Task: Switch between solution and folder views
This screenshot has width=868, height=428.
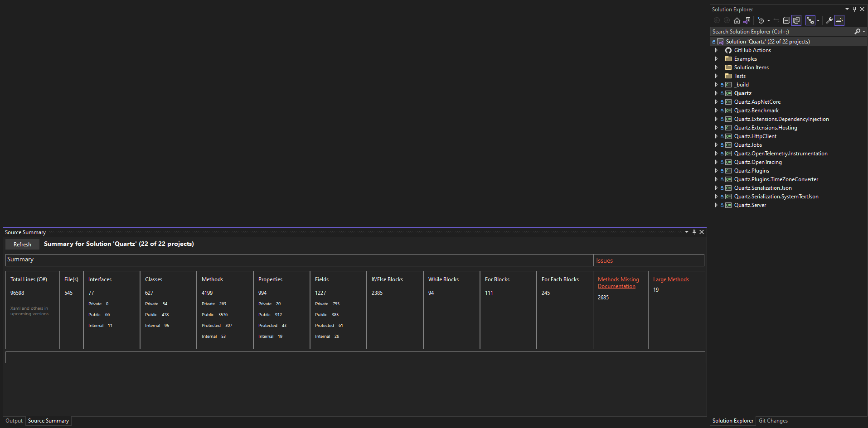Action: [747, 20]
